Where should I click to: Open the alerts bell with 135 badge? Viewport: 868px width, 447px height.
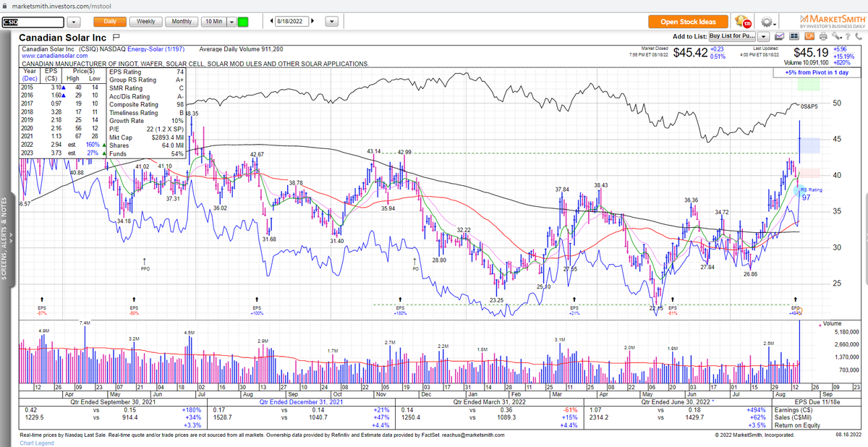point(742,22)
